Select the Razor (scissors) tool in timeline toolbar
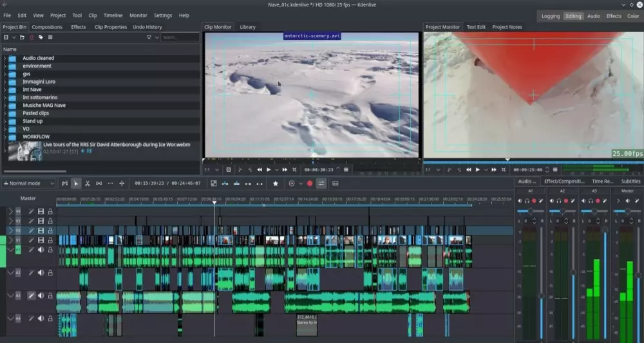The height and width of the screenshot is (343, 644). (88, 183)
